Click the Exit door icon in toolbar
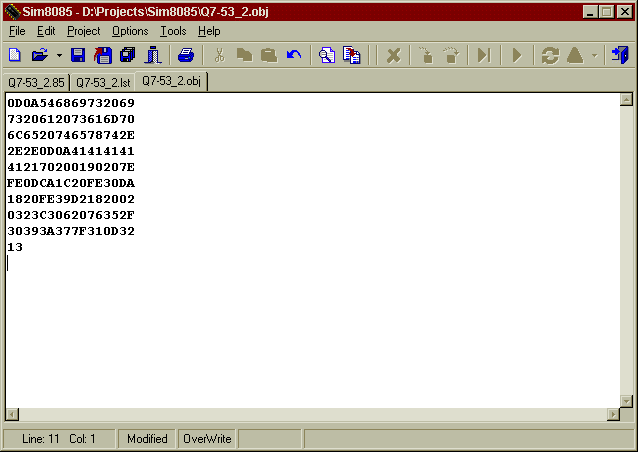638x452 pixels. pos(620,55)
